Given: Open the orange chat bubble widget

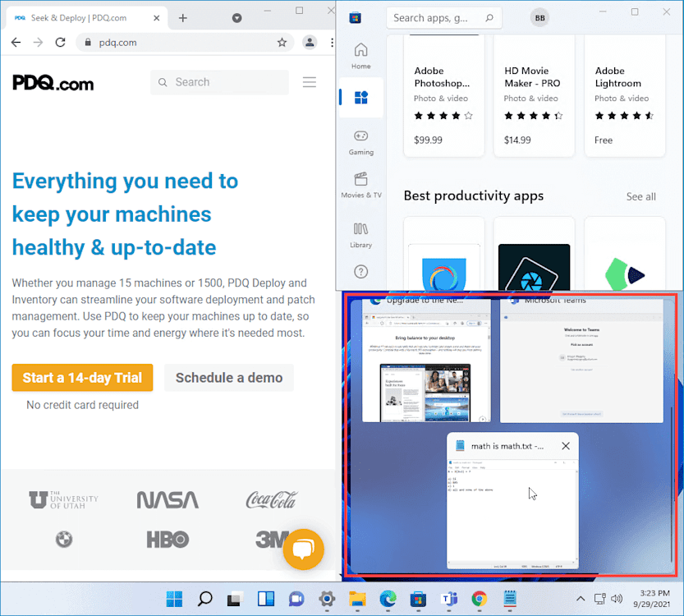Looking at the screenshot, I should (304, 549).
